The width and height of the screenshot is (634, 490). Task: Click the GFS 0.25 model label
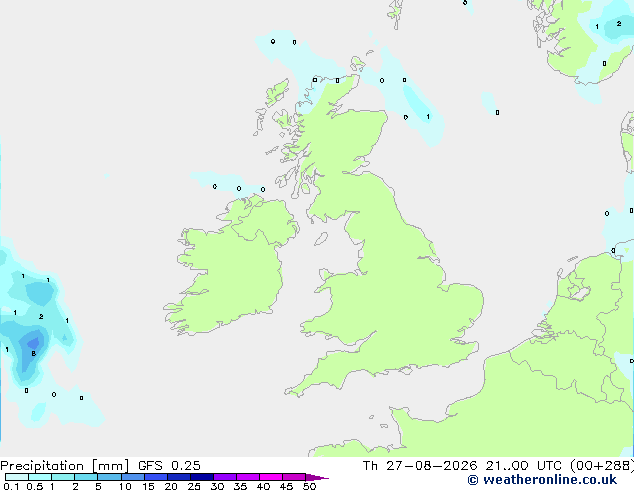[169, 466]
